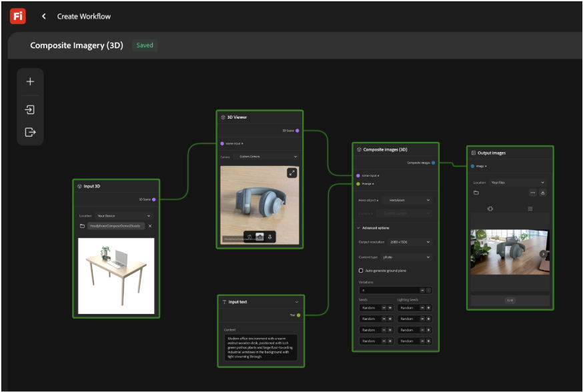Screen dimensions: 583x392
Task: Click the 3D Scene output port on Input 3D
Action: (153, 199)
